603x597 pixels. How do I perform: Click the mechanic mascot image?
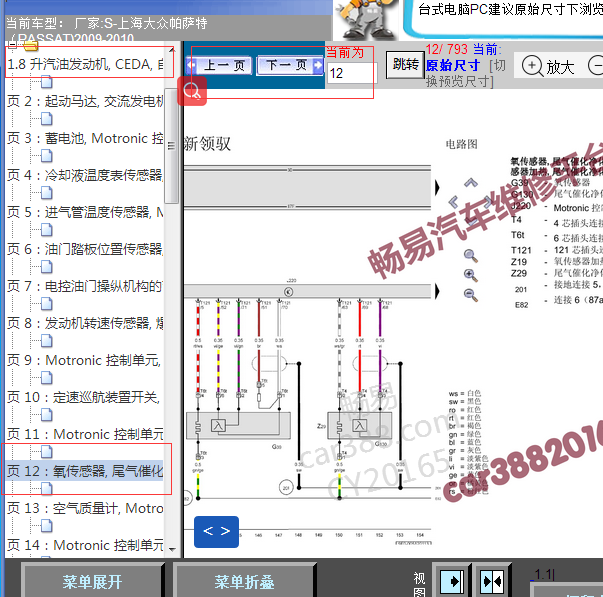[366, 19]
